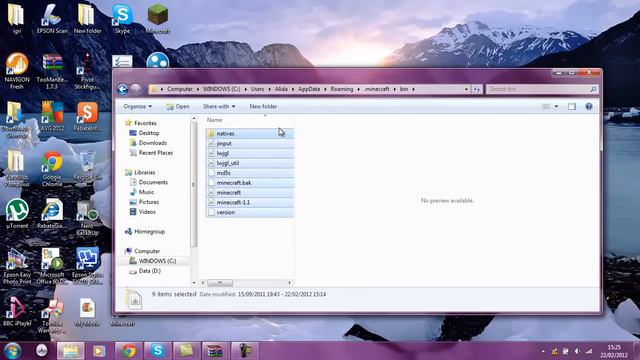Viewport: 640px width, 360px height.
Task: Select the lwjgl_util file
Action: point(250,163)
